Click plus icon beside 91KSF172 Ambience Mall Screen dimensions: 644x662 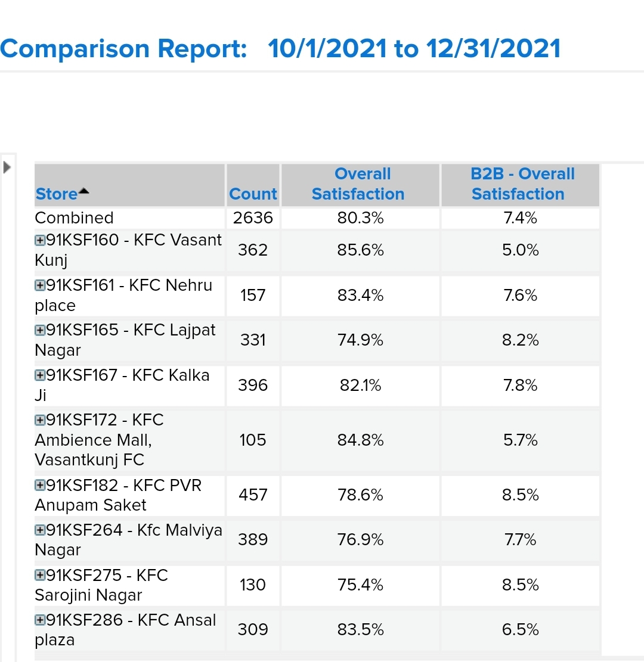40,421
